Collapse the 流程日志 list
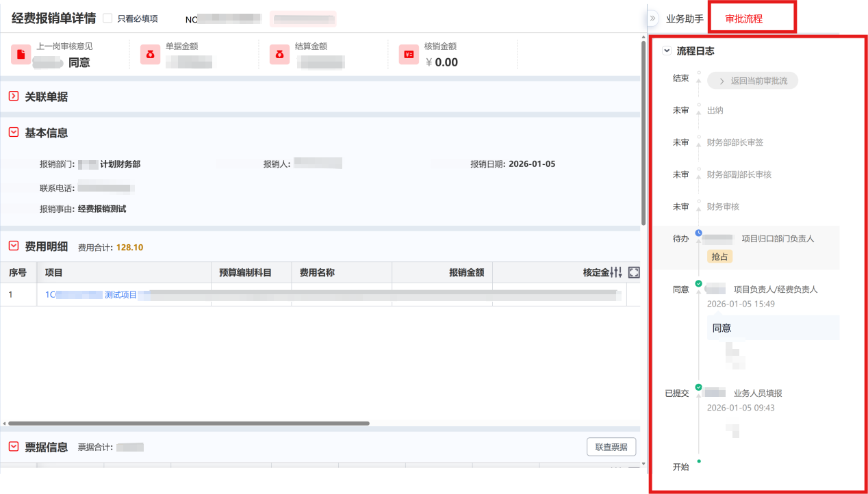 click(667, 51)
